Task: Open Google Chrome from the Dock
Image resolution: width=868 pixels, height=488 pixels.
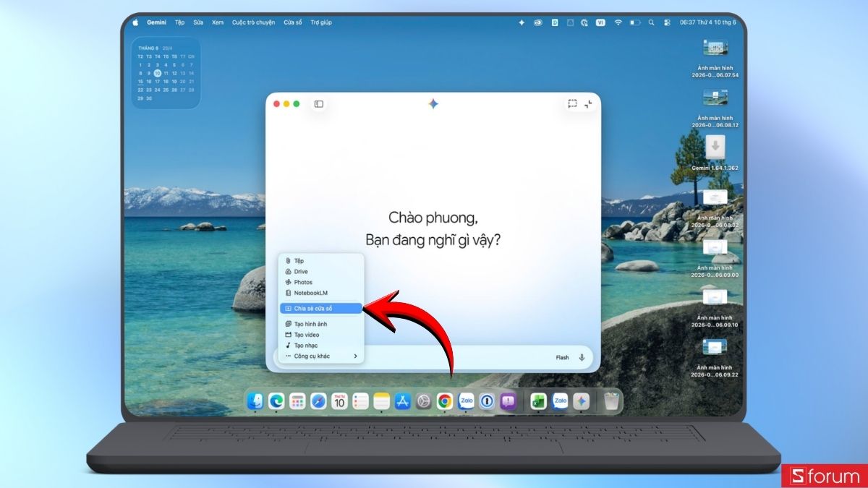Action: 445,401
